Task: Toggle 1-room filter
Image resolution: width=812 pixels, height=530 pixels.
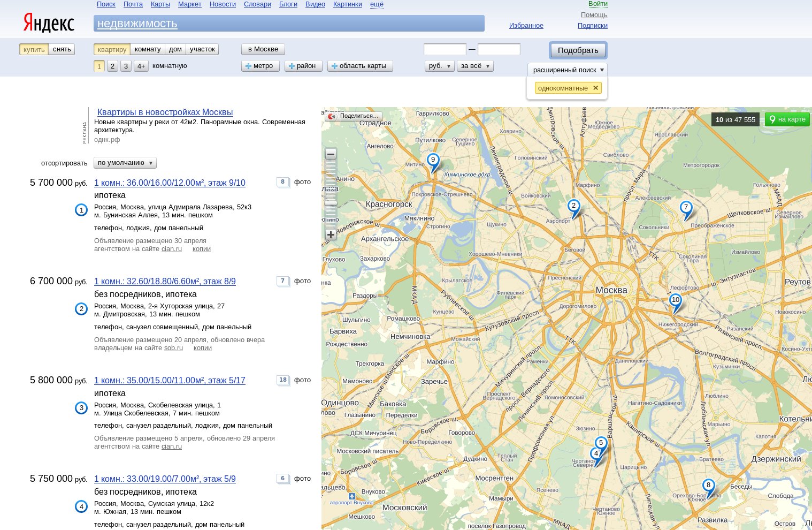Action: point(99,66)
